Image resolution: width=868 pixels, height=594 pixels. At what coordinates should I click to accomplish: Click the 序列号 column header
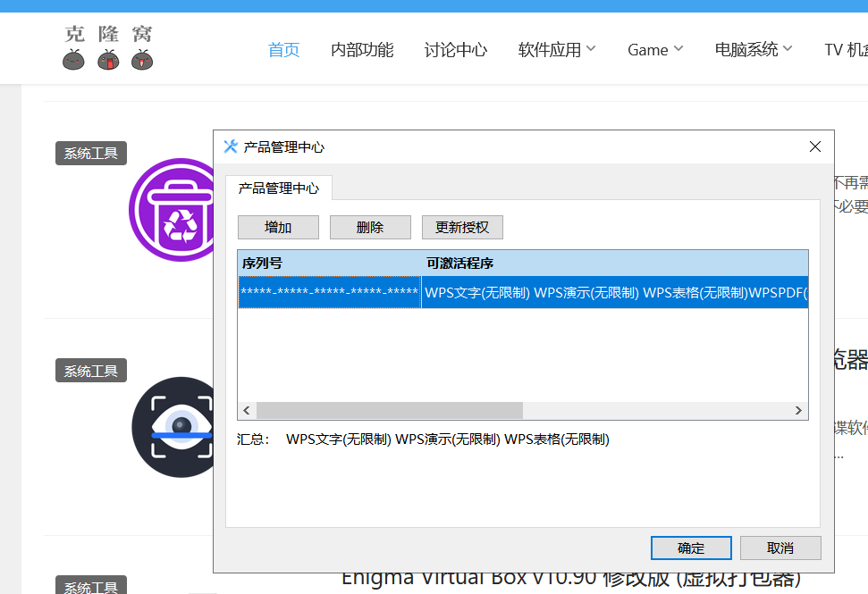click(x=330, y=264)
